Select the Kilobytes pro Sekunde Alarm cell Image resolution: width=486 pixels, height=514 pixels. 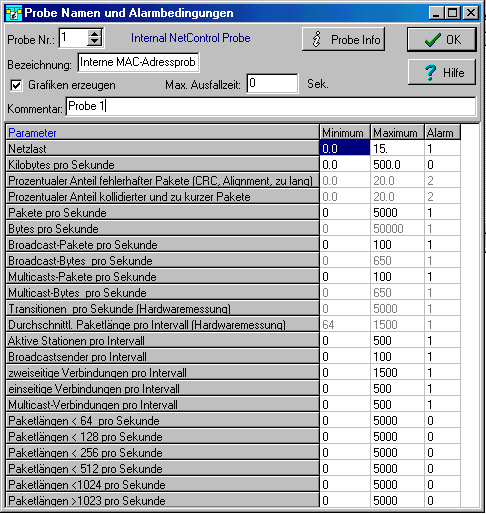pyautogui.click(x=442, y=165)
